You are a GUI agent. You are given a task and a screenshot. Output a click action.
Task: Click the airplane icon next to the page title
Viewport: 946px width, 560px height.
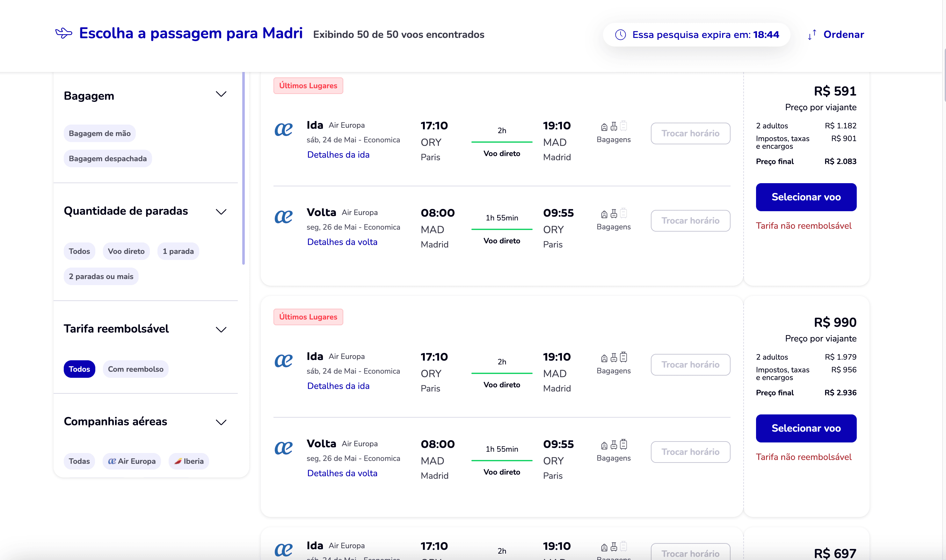click(x=64, y=33)
